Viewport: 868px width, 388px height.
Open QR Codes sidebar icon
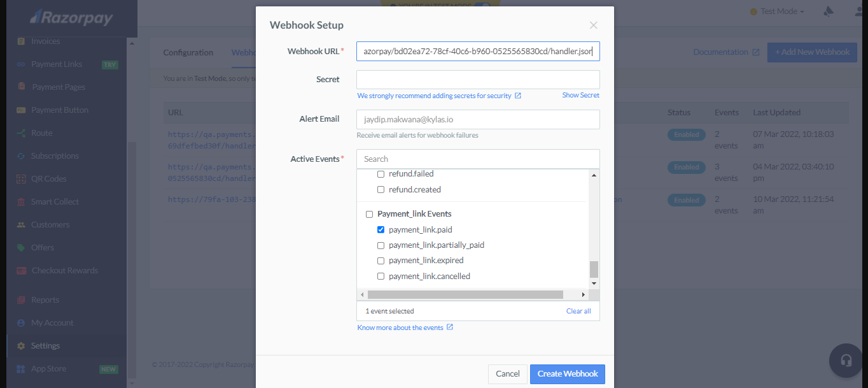point(21,179)
